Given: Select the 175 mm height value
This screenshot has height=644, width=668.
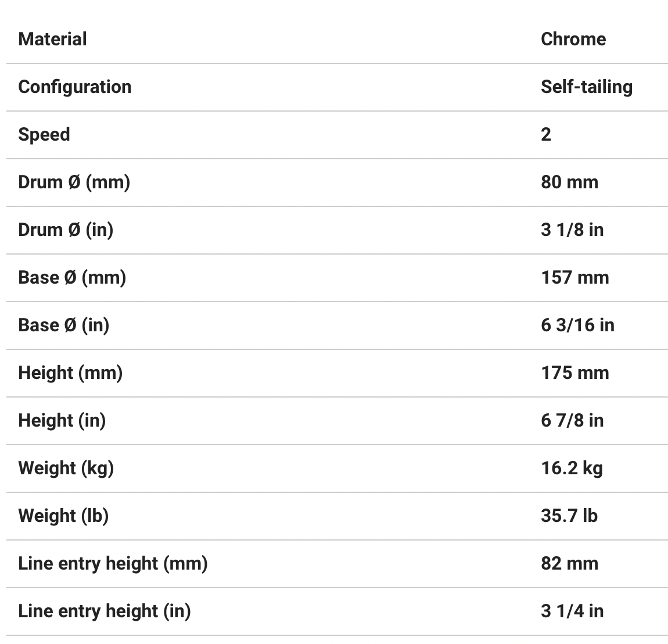Looking at the screenshot, I should click(x=574, y=373).
